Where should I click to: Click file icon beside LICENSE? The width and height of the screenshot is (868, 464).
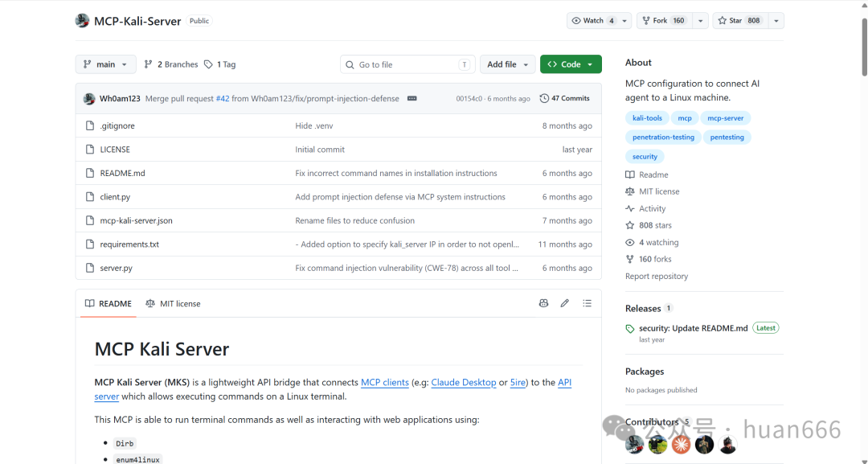(x=90, y=150)
